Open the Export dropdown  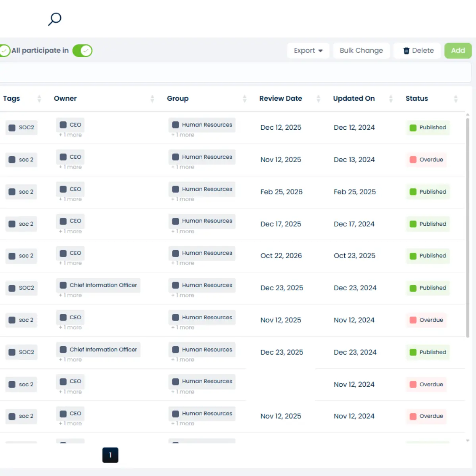coord(308,50)
